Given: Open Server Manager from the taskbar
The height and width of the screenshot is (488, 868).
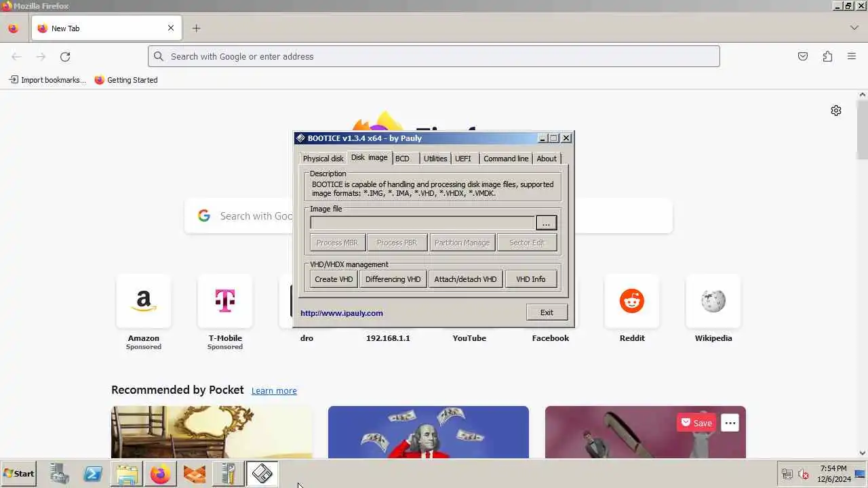Looking at the screenshot, I should pyautogui.click(x=59, y=474).
